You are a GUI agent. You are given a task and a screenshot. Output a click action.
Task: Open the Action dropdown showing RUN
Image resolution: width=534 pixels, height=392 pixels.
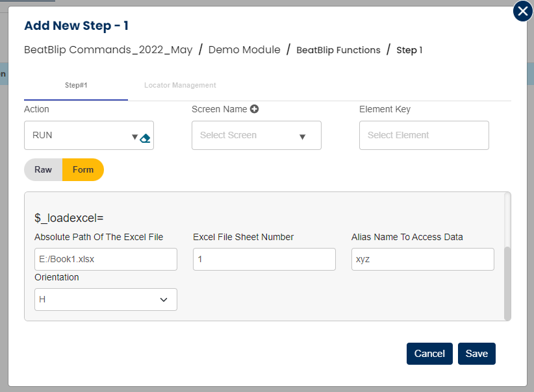81,136
